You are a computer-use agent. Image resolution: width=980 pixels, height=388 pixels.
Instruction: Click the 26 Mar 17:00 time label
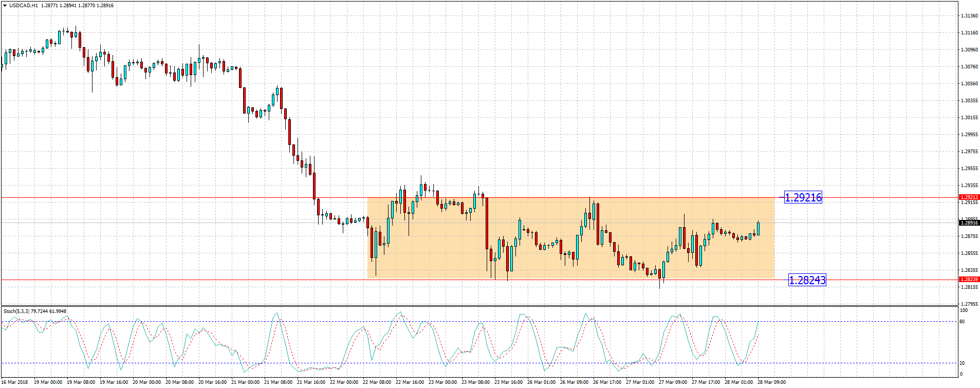[607, 382]
